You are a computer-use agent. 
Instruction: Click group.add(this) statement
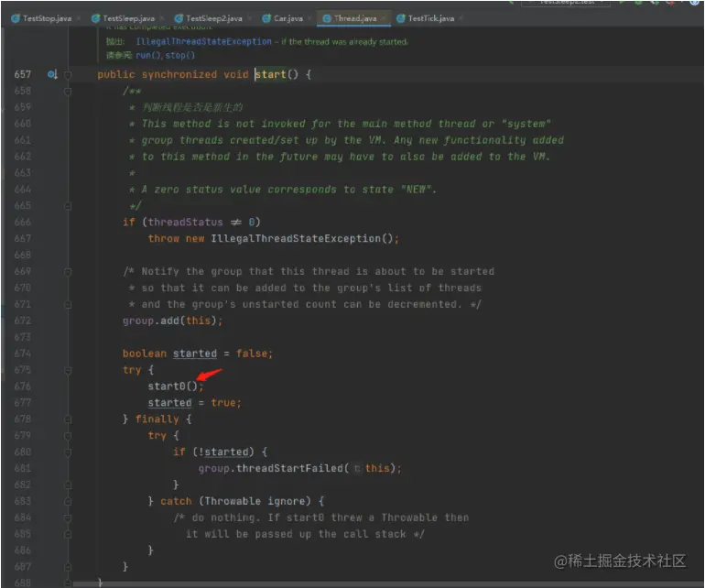pos(172,321)
